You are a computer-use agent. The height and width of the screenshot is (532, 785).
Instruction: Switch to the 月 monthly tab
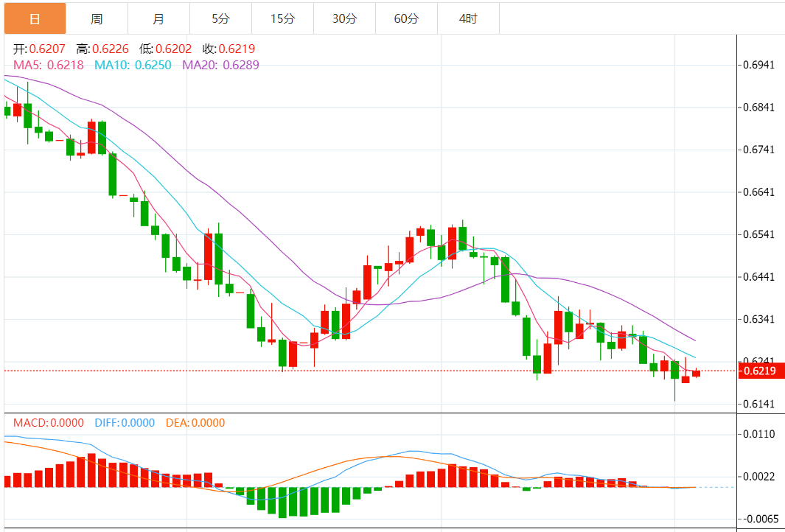pyautogui.click(x=158, y=18)
